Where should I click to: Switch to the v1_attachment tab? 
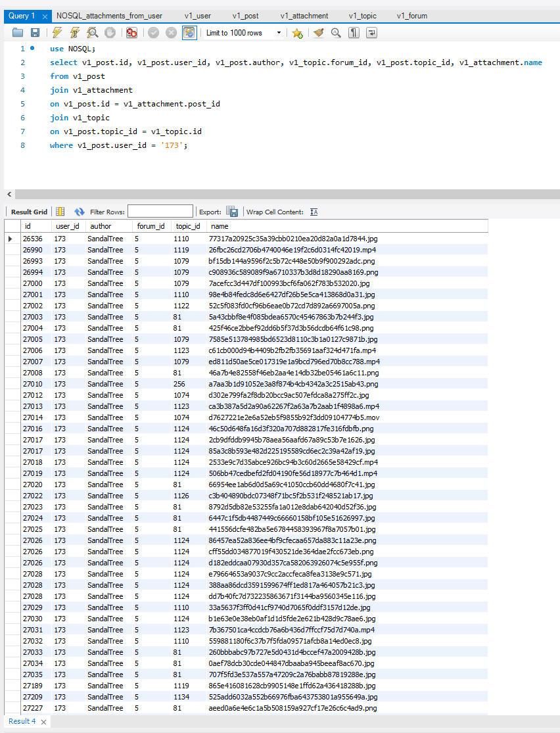coord(304,15)
